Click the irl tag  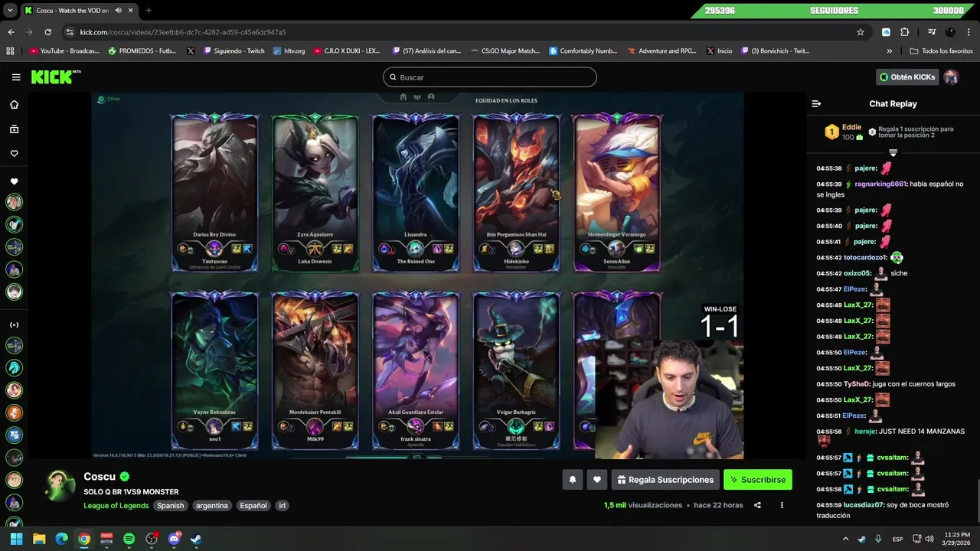tap(282, 505)
